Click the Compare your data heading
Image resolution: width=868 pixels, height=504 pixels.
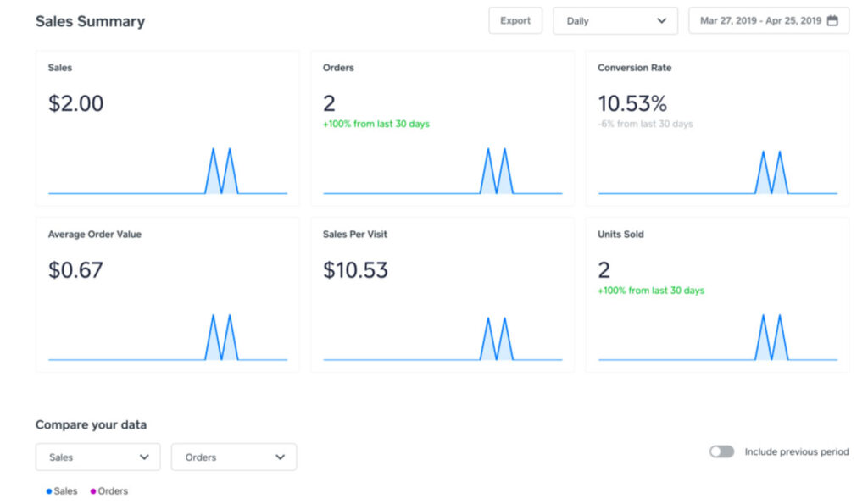pos(92,424)
